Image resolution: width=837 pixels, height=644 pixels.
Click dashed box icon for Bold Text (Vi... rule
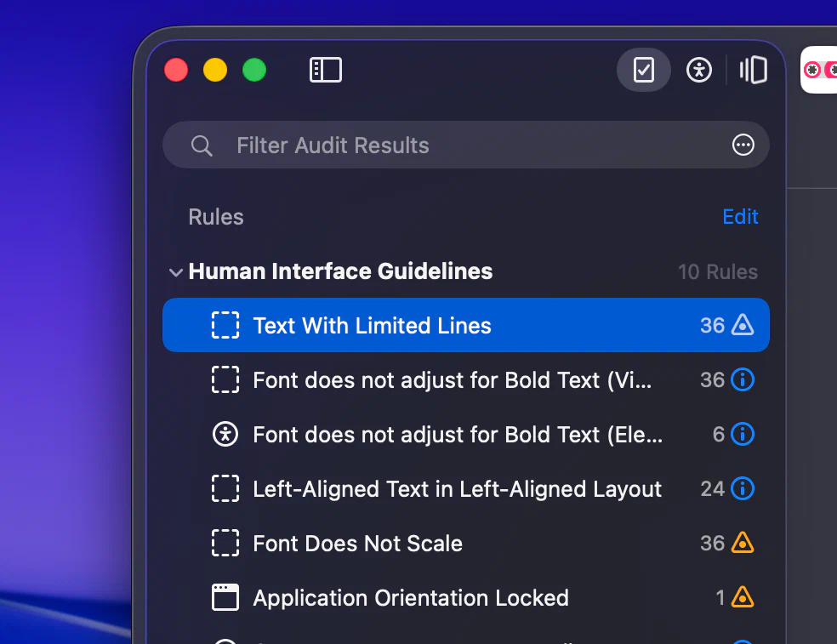[225, 379]
